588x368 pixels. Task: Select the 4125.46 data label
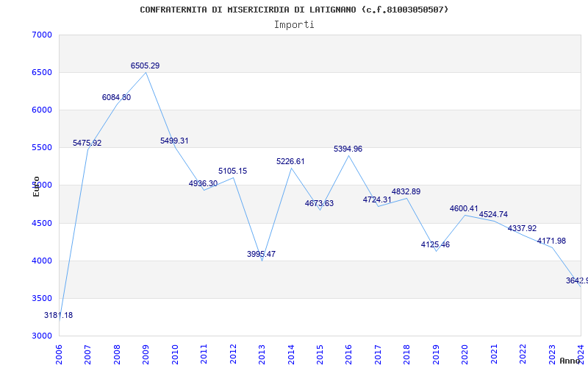(x=435, y=245)
